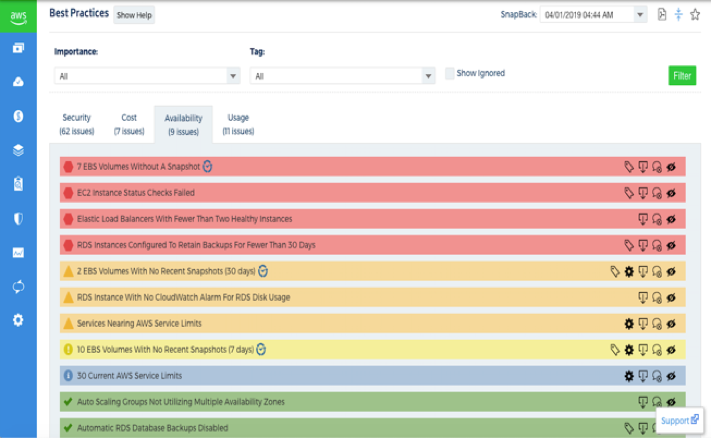Open the refresh cycle icon in sidebar

tap(18, 287)
